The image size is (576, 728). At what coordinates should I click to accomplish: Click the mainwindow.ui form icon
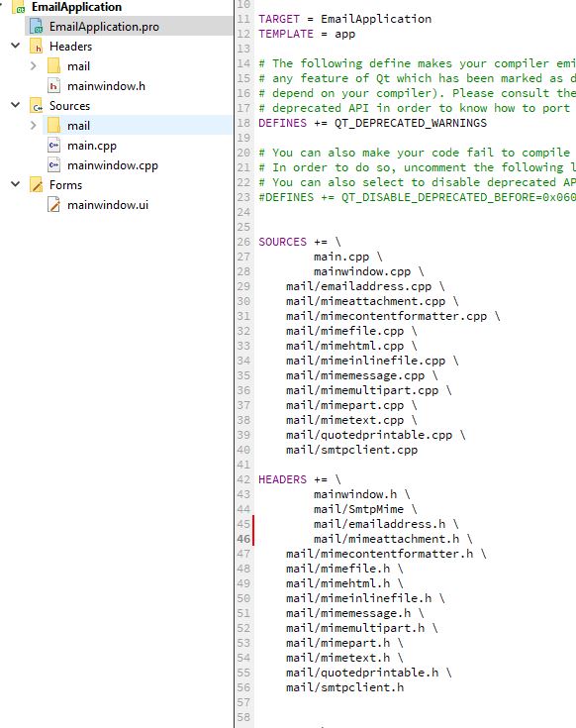(53, 205)
